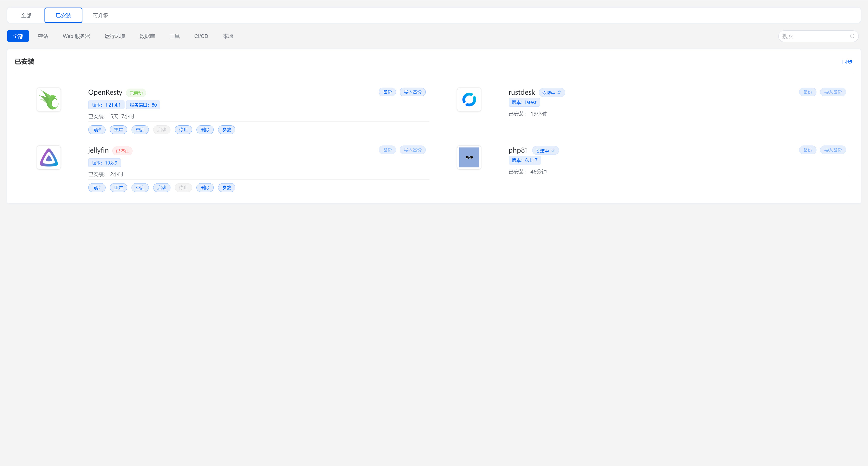Click the jellyfin app logo icon

click(49, 157)
